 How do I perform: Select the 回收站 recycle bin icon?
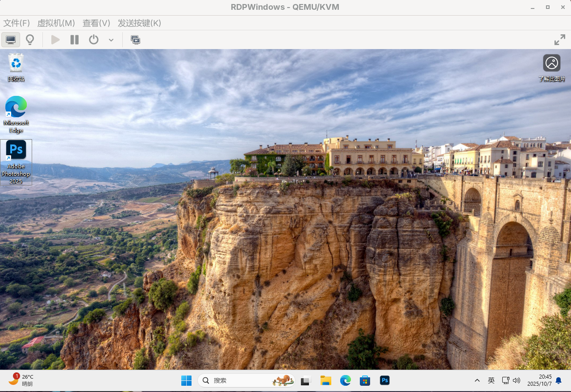click(16, 67)
